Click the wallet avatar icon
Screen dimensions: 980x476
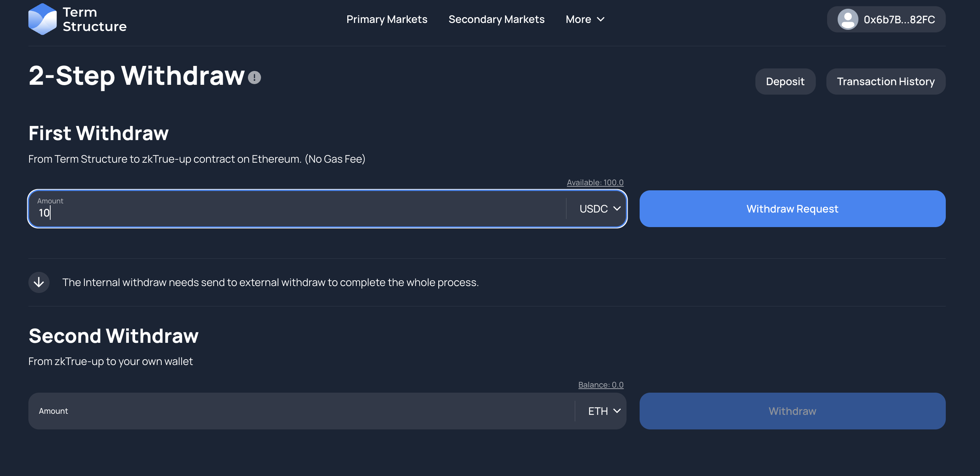pos(847,19)
